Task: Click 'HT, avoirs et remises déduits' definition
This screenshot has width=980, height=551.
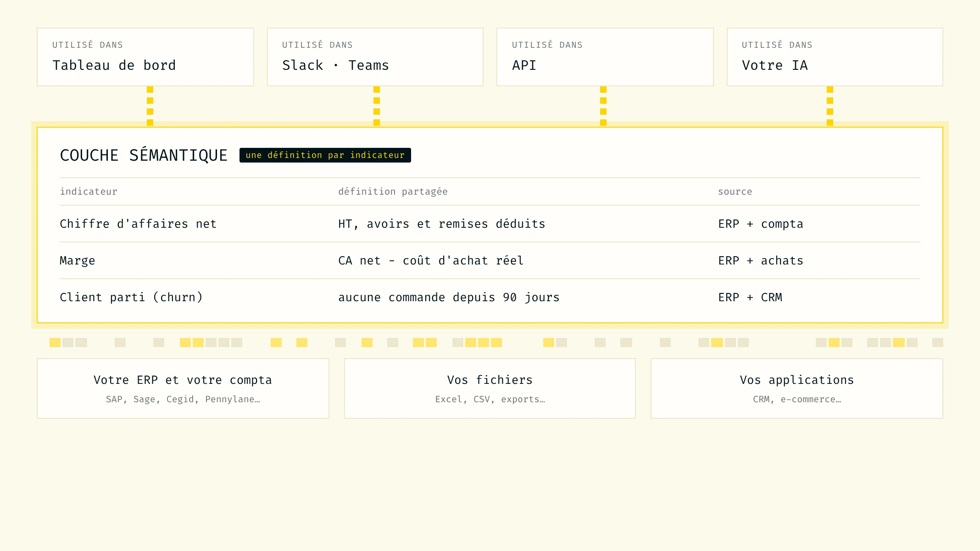Action: tap(442, 224)
